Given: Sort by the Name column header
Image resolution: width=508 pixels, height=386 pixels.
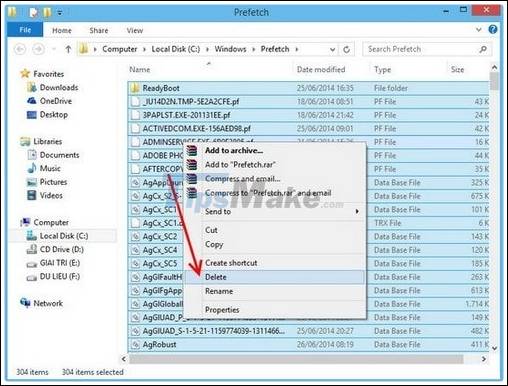Looking at the screenshot, I should tap(140, 69).
